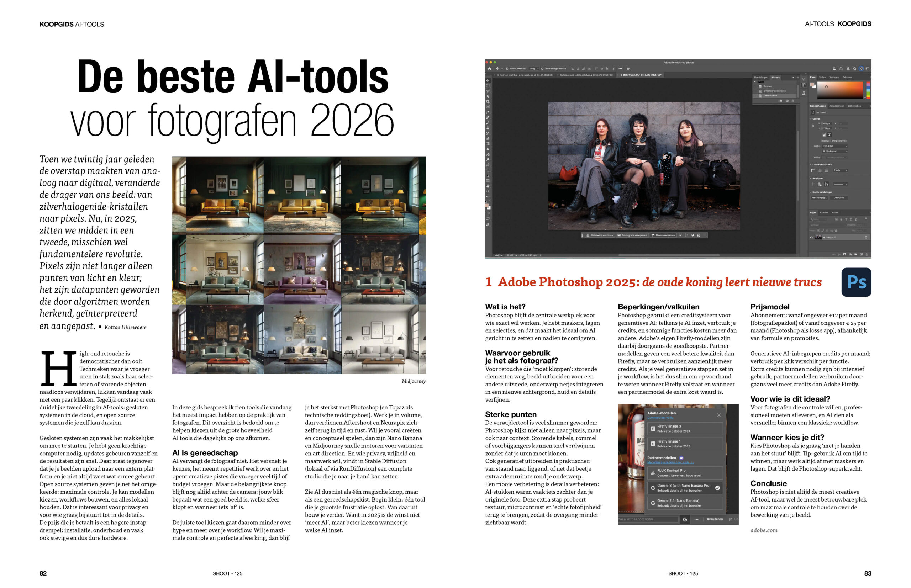Open the 16 bits/kanaal dropdown
911x588 pixels.
835,152
